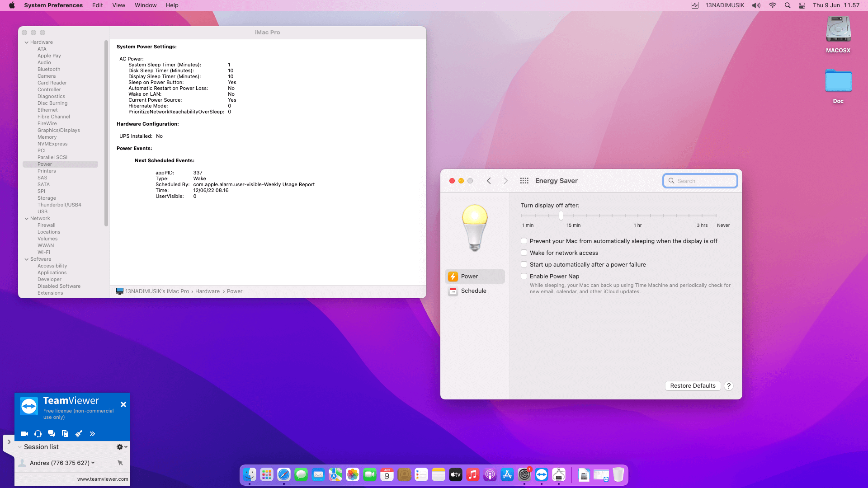
Task: Open the TeamViewer whiteboard pen icon
Action: pyautogui.click(x=79, y=434)
